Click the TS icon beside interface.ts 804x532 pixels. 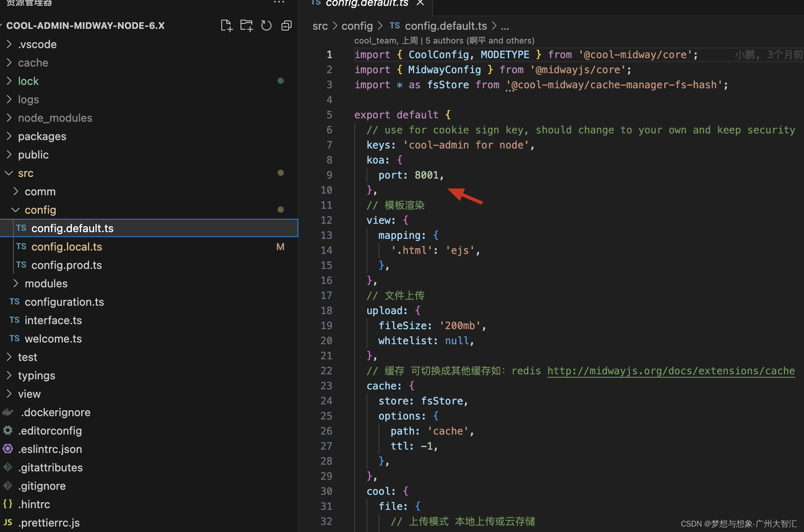click(x=15, y=320)
